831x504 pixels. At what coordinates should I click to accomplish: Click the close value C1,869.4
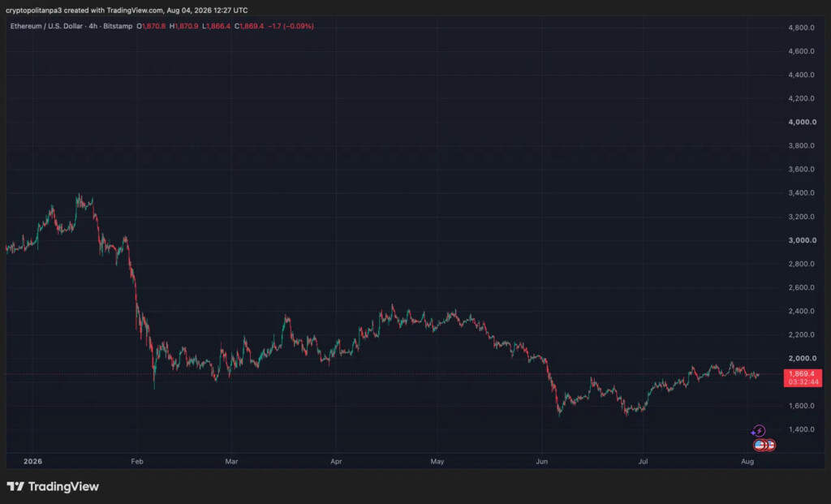pos(249,26)
